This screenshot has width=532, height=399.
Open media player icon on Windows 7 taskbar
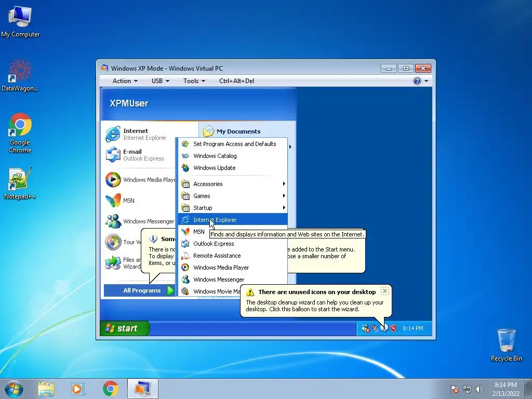[x=77, y=389]
